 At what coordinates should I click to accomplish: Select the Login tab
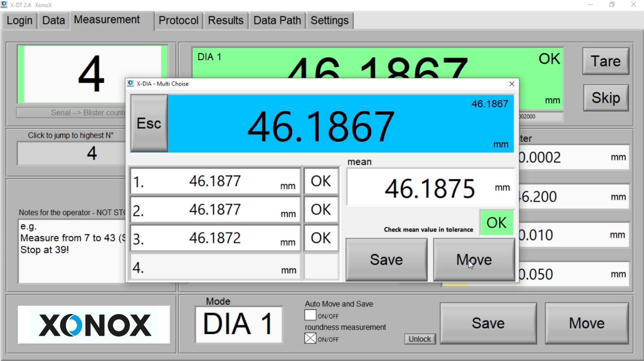(19, 20)
